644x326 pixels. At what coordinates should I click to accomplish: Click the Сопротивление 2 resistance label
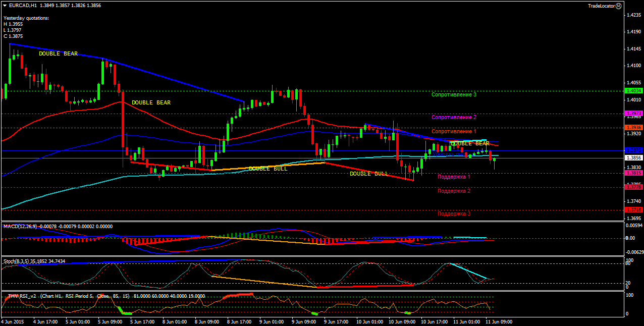tap(454, 117)
